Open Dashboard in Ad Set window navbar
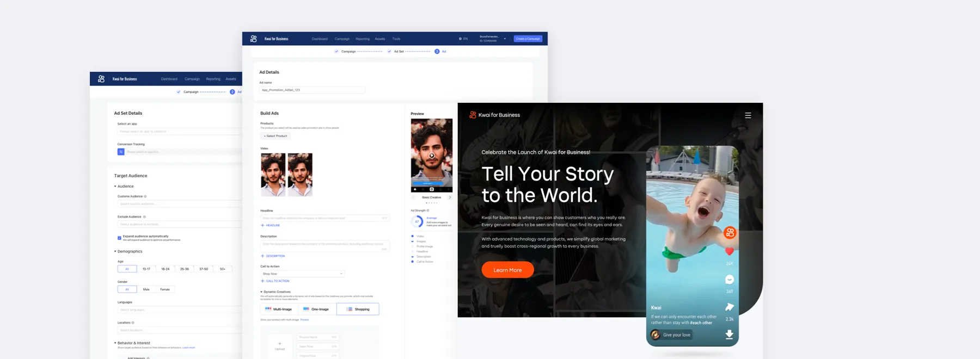Viewport: 980px width, 359px height. [x=169, y=79]
